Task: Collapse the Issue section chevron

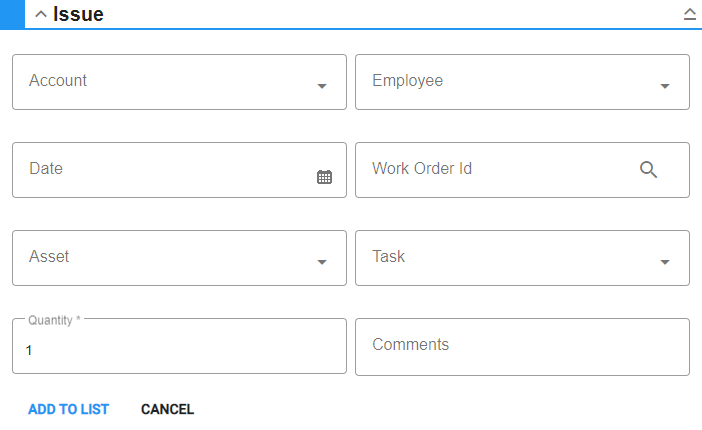Action: (x=41, y=14)
